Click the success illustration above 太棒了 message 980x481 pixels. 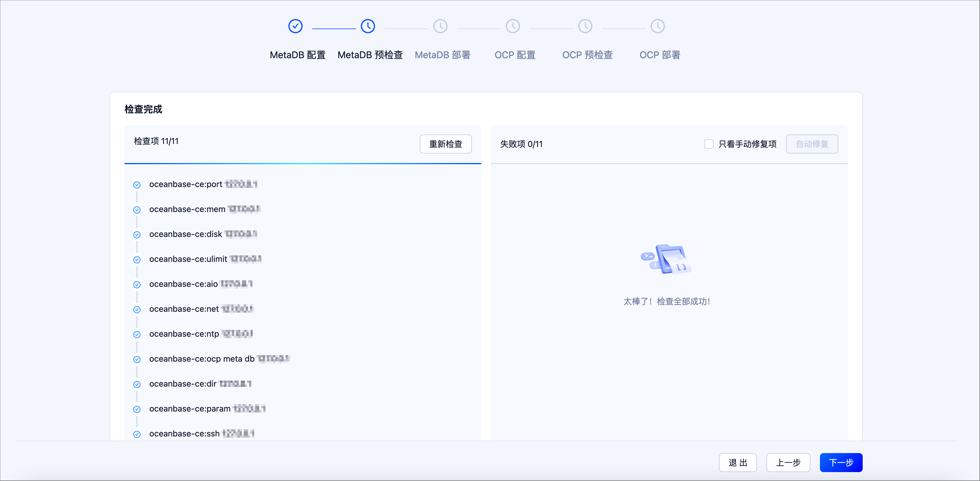[x=666, y=260]
